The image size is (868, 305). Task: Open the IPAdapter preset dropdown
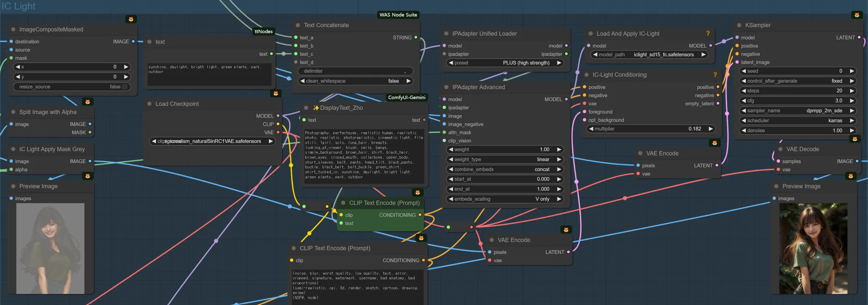point(505,63)
